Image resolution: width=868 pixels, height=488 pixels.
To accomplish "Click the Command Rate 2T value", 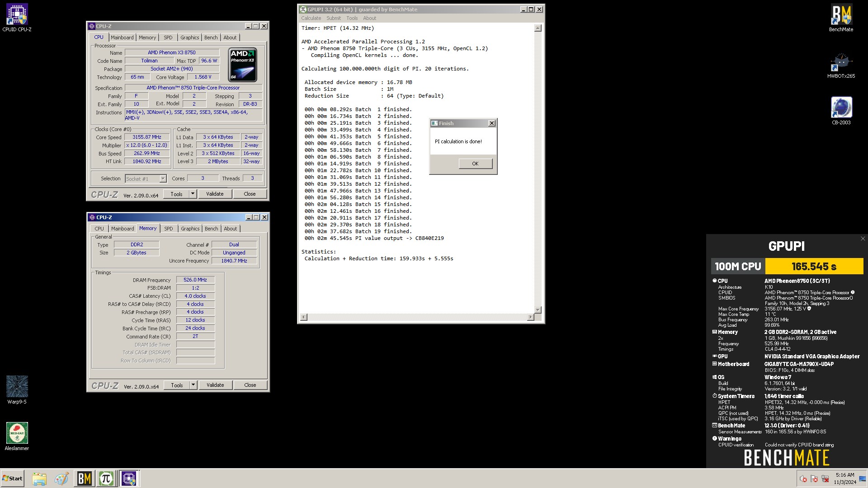I will (x=195, y=336).
